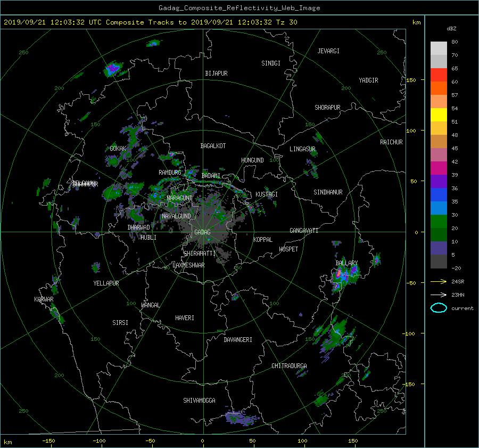Click the YELLAPUR city label
Image resolution: width=479 pixels, height=448 pixels.
[106, 283]
